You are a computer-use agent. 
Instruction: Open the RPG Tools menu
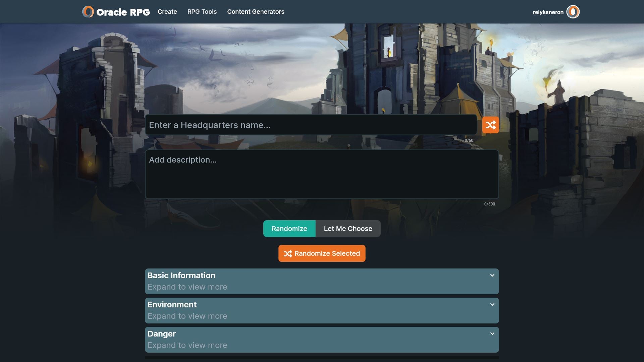tap(202, 12)
